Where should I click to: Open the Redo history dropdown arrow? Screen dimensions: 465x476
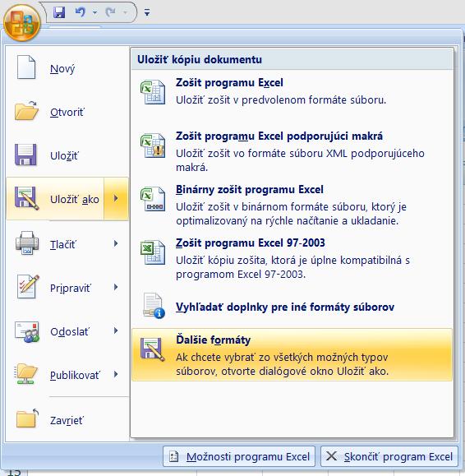coord(125,13)
